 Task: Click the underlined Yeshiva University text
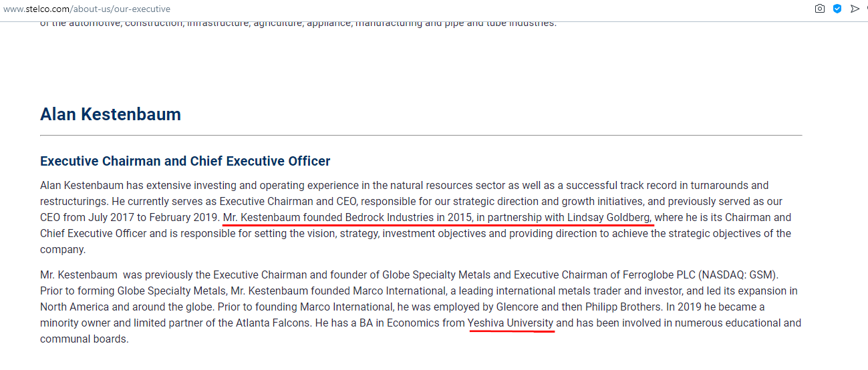point(511,323)
